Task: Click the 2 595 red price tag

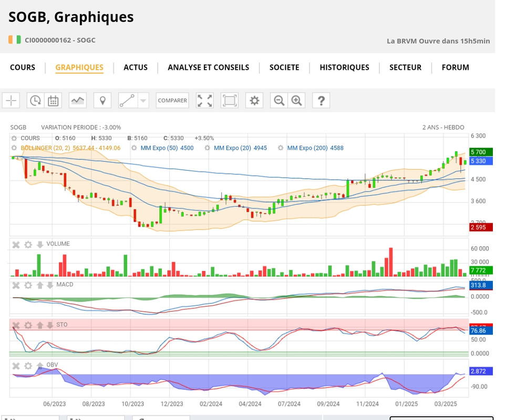Action: (x=481, y=227)
